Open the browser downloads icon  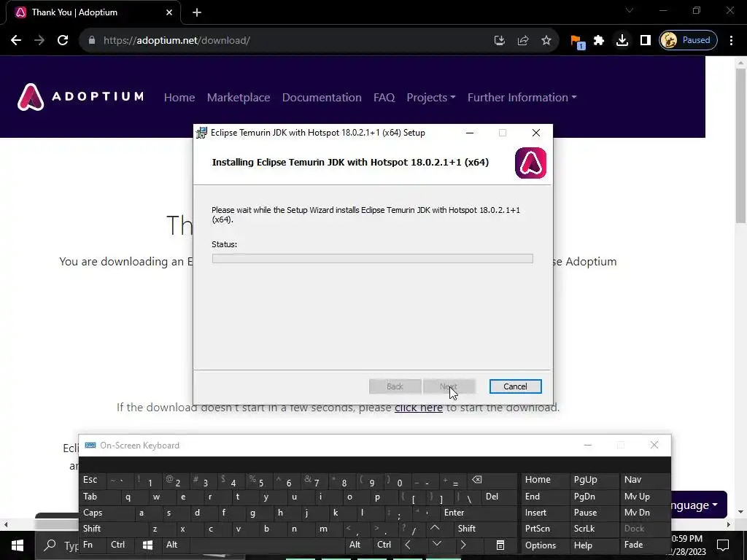[622, 41]
